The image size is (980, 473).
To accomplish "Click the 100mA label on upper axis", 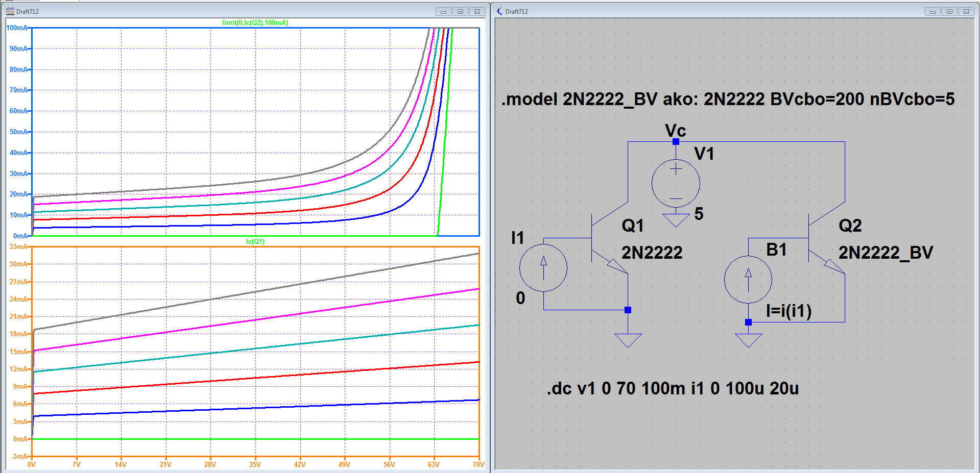I will click(17, 28).
